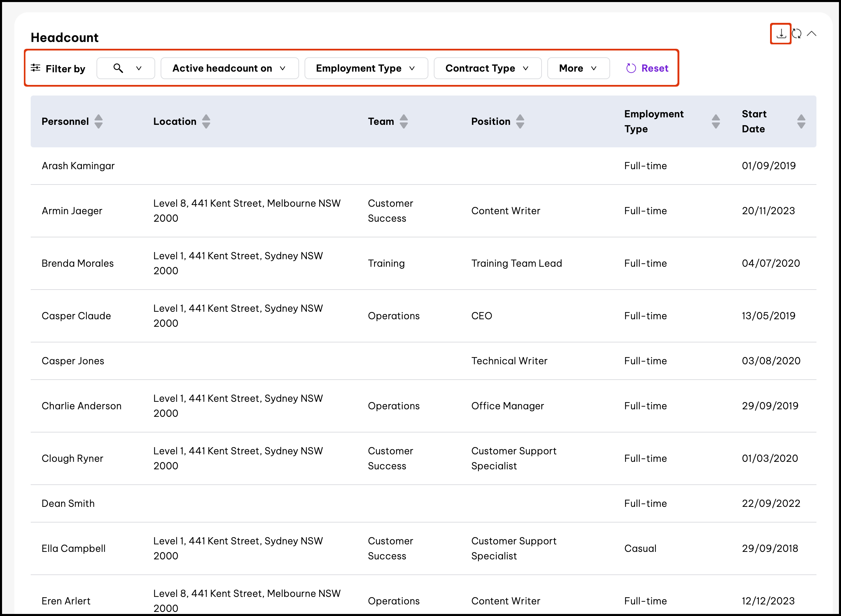Expand the Employment Type filter
Image resolution: width=841 pixels, height=616 pixels.
click(366, 68)
